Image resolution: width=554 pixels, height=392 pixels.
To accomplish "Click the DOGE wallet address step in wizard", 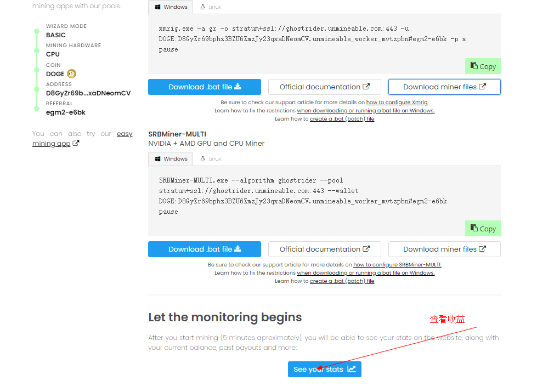I will pyautogui.click(x=88, y=93).
